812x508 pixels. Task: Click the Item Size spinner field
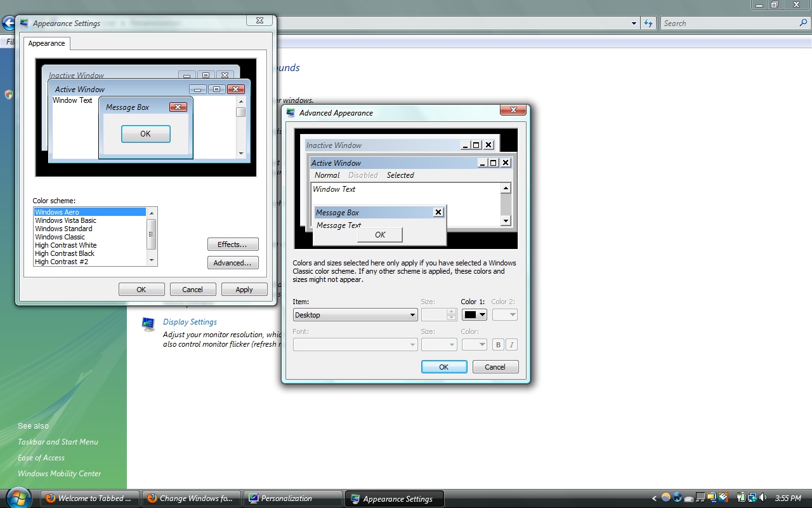439,315
